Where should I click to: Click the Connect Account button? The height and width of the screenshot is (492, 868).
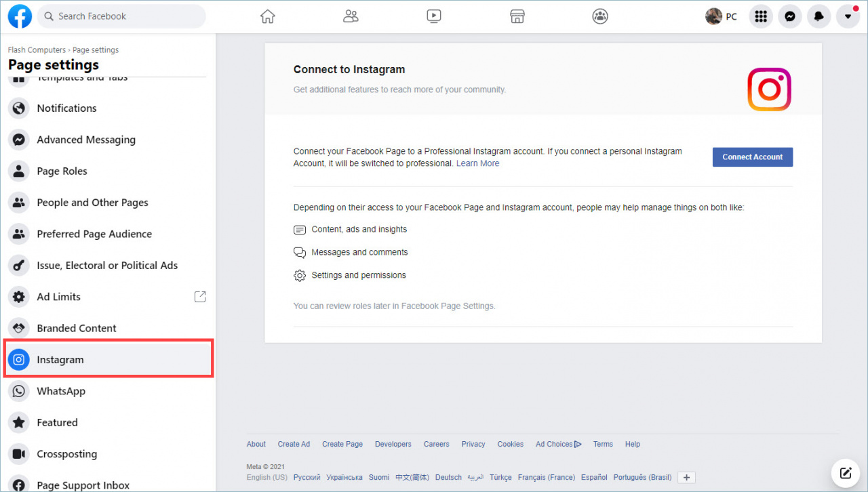tap(753, 157)
